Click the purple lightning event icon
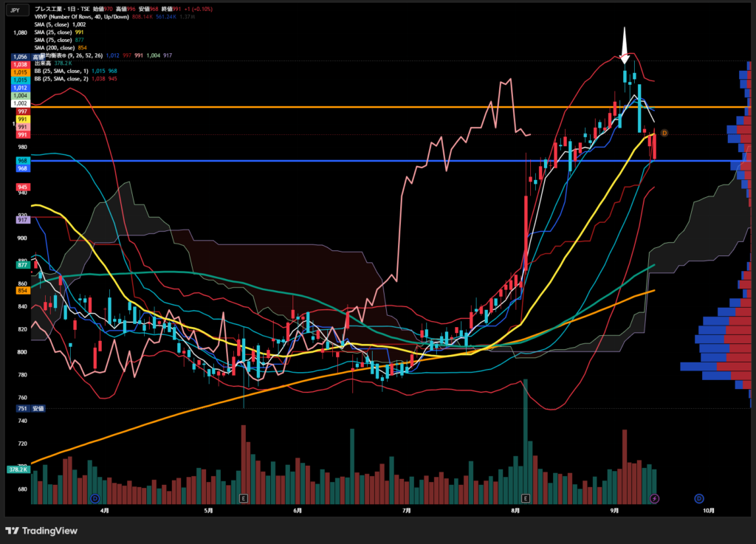This screenshot has height=544, width=756. pos(654,498)
